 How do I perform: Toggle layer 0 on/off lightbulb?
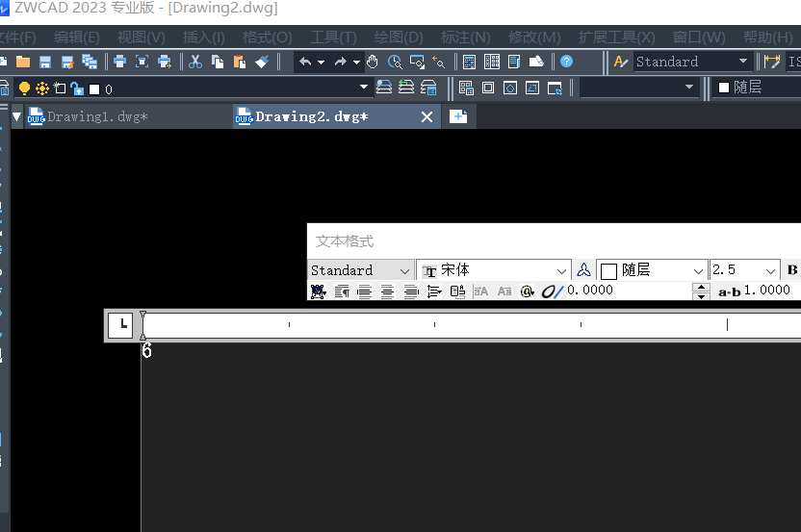pos(24,89)
